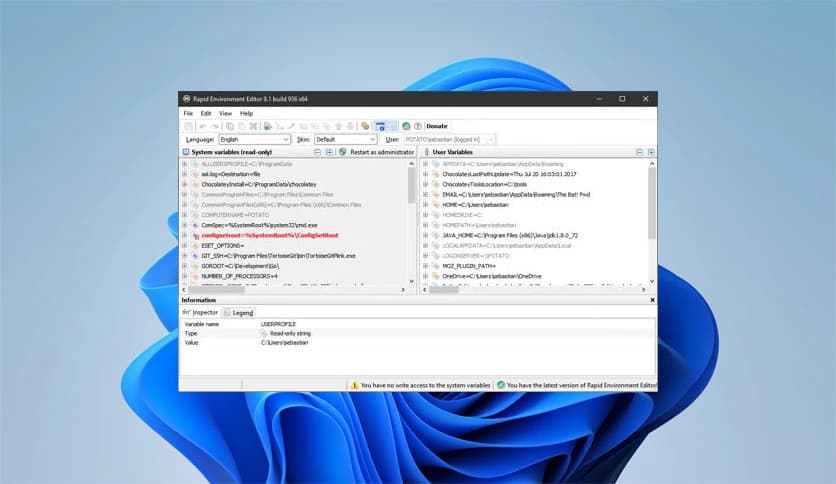Click the Undo arrow icon
836x484 pixels.
tap(203, 126)
